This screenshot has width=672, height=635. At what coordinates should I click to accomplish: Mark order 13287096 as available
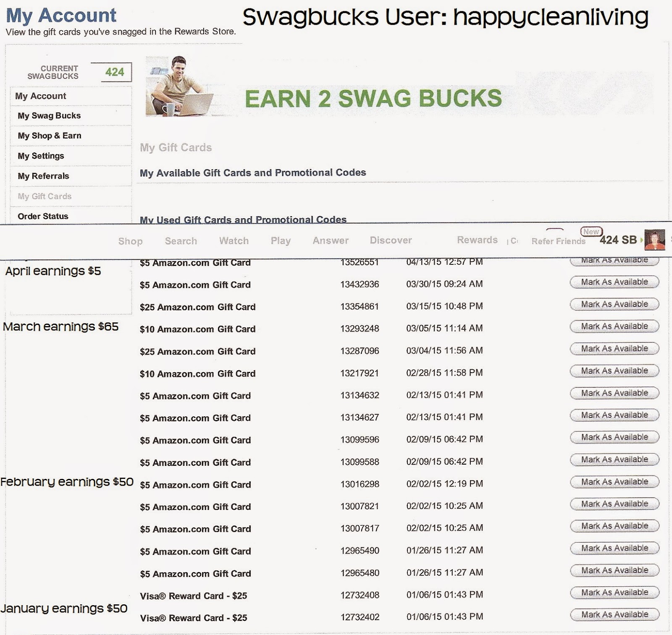[x=614, y=349]
